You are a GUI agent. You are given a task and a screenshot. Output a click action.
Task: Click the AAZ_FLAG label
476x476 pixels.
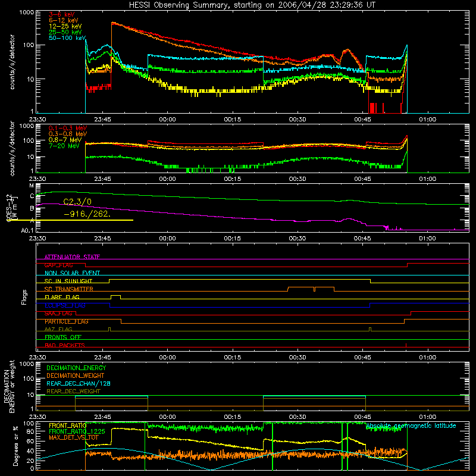[58, 329]
